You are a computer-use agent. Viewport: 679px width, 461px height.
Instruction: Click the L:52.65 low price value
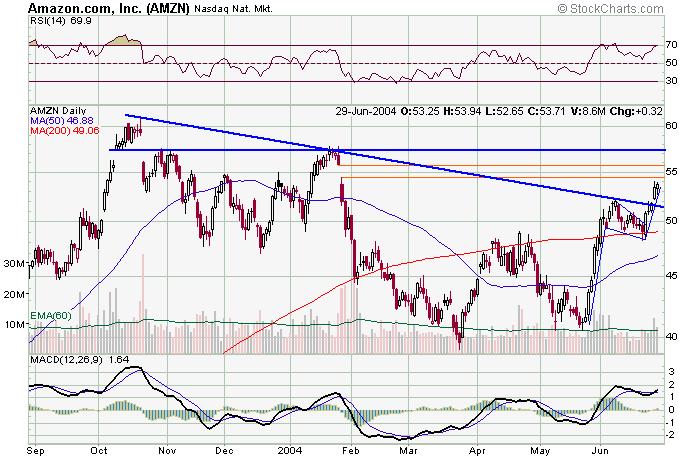504,111
